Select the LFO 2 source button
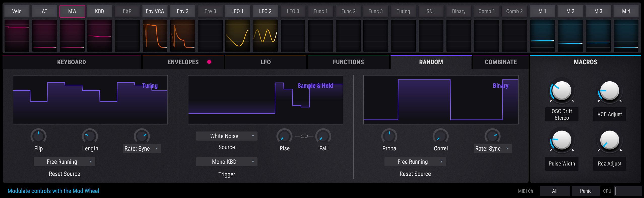644x198 pixels. click(265, 11)
